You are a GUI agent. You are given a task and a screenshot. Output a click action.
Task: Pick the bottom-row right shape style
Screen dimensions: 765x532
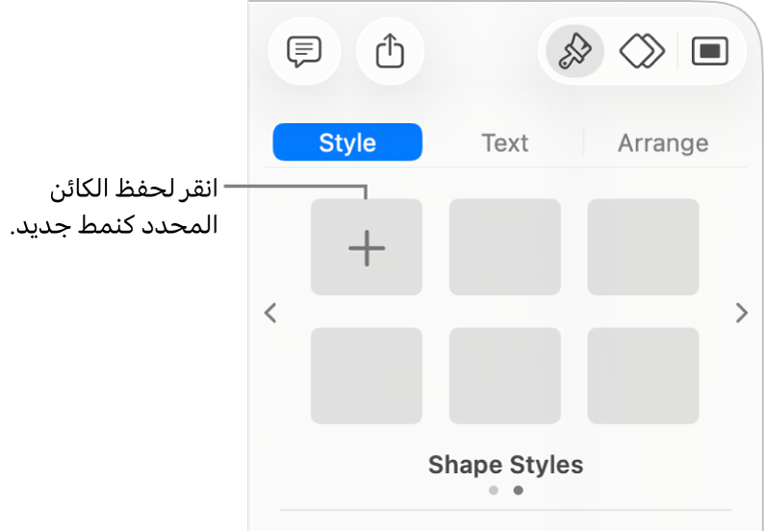coord(643,376)
